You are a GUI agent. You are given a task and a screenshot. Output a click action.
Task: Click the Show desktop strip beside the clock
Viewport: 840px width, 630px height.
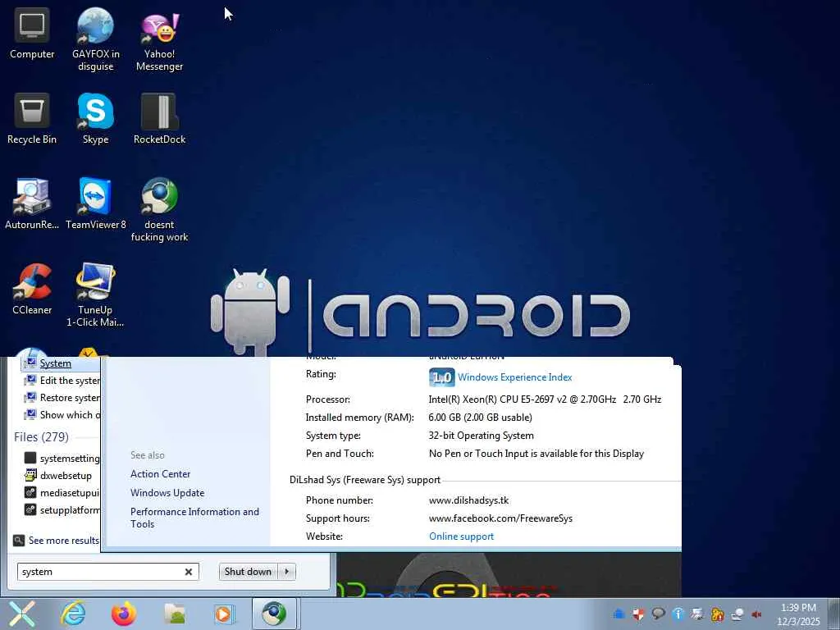(x=834, y=614)
